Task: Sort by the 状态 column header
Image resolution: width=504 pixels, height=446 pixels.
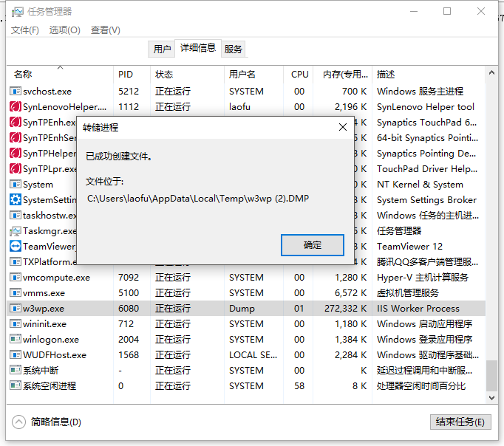Action: [x=187, y=74]
